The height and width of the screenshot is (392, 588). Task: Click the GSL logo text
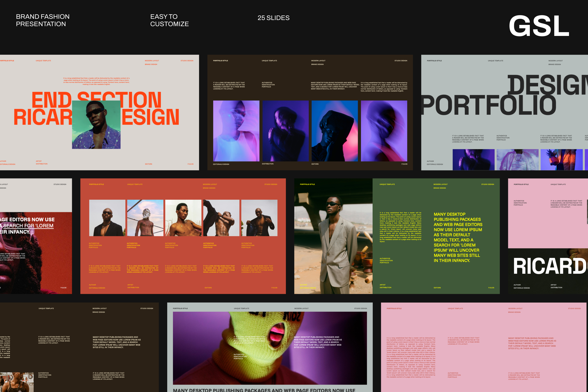click(539, 26)
